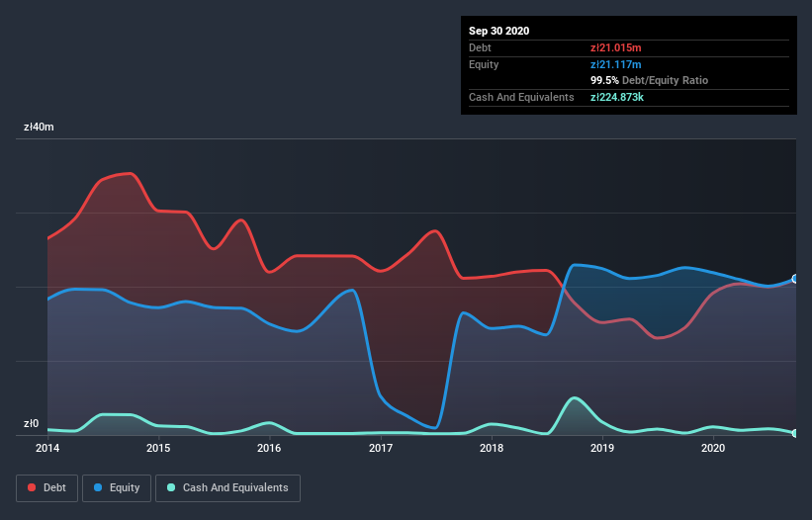Click Cash And Equivalents label in tooltip

pos(521,97)
